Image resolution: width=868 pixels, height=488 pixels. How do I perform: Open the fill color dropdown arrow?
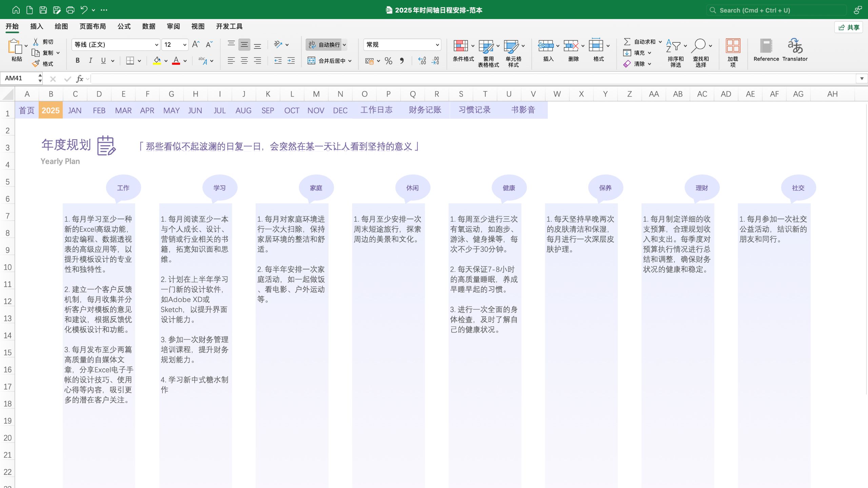[x=165, y=61]
